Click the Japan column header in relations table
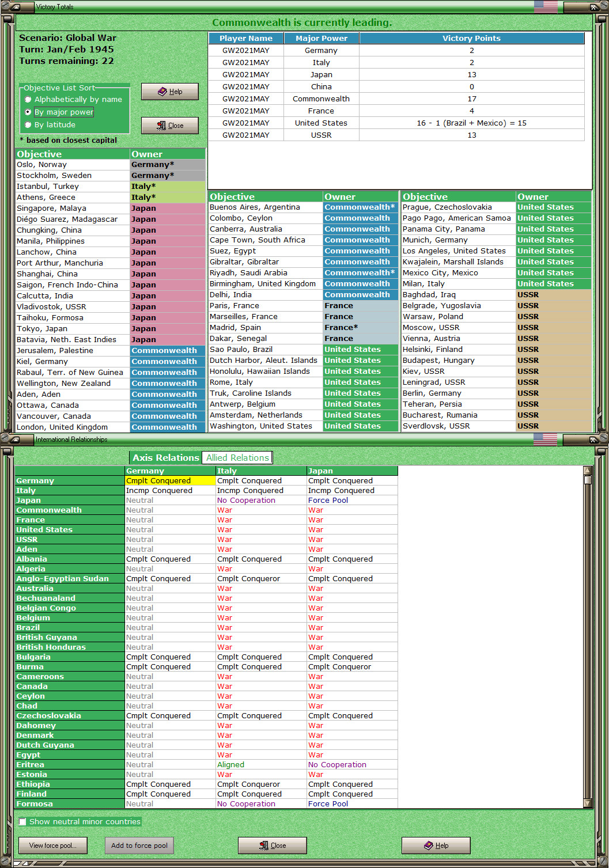The width and height of the screenshot is (609, 868). (352, 471)
